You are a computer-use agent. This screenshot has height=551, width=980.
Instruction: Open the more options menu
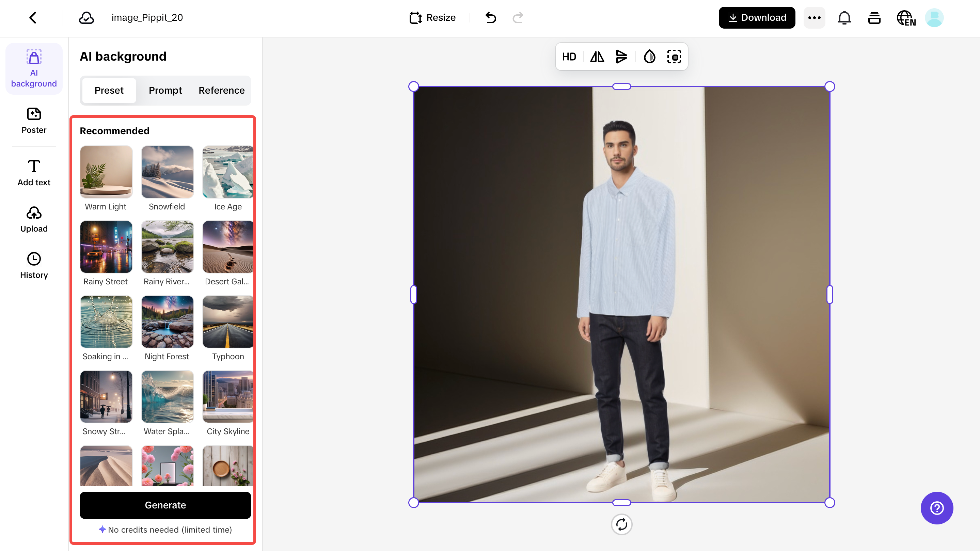(x=814, y=17)
